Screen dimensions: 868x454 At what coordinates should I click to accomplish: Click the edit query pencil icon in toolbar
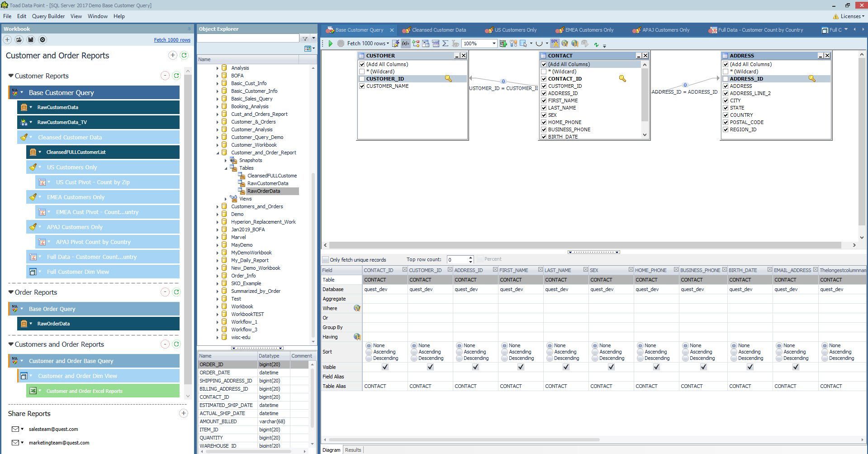pos(396,43)
